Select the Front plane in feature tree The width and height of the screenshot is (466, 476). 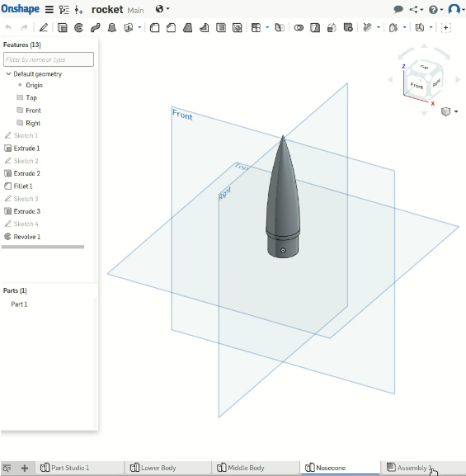click(33, 111)
